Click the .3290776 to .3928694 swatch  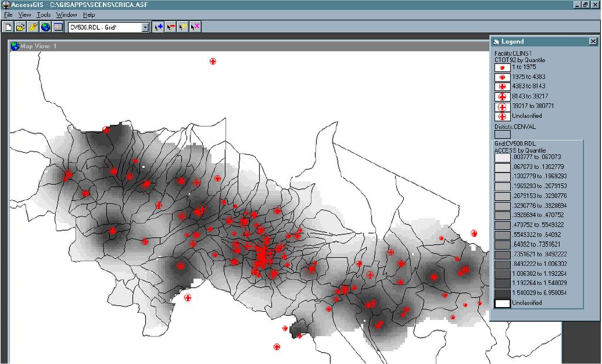click(x=502, y=206)
